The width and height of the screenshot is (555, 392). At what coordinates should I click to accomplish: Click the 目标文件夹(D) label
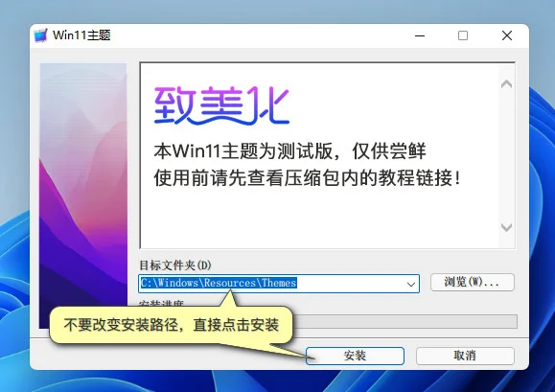click(175, 265)
